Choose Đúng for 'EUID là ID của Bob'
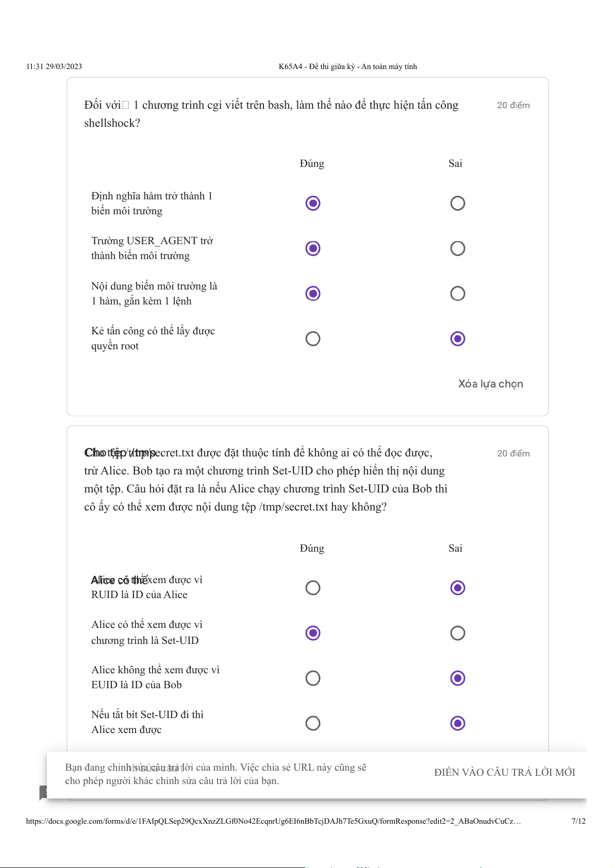The width and height of the screenshot is (614, 868). pyautogui.click(x=313, y=678)
